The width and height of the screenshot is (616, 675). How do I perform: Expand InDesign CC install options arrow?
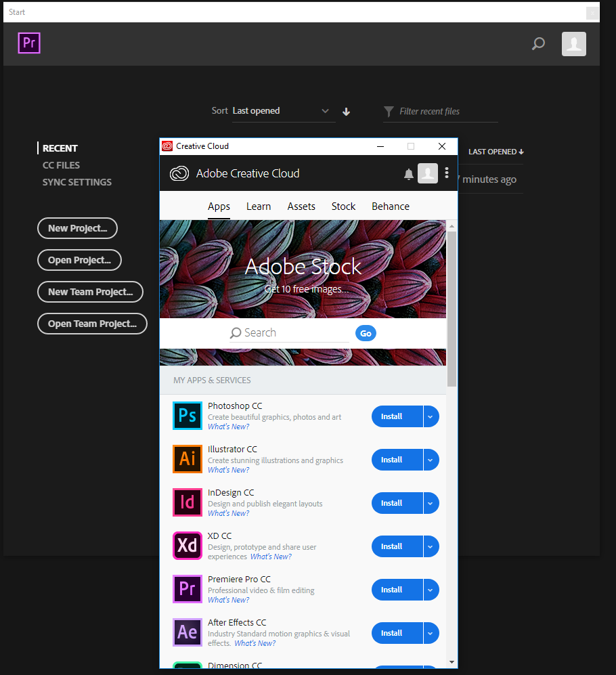[x=431, y=503]
